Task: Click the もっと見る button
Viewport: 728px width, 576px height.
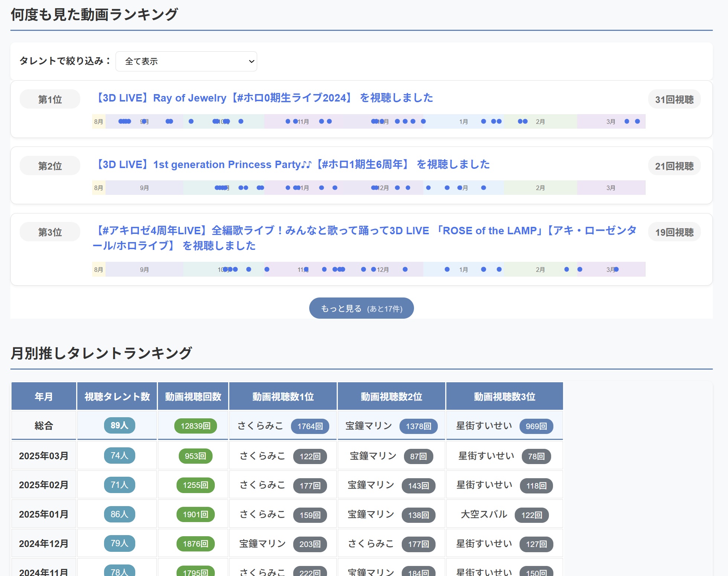Action: 361,308
